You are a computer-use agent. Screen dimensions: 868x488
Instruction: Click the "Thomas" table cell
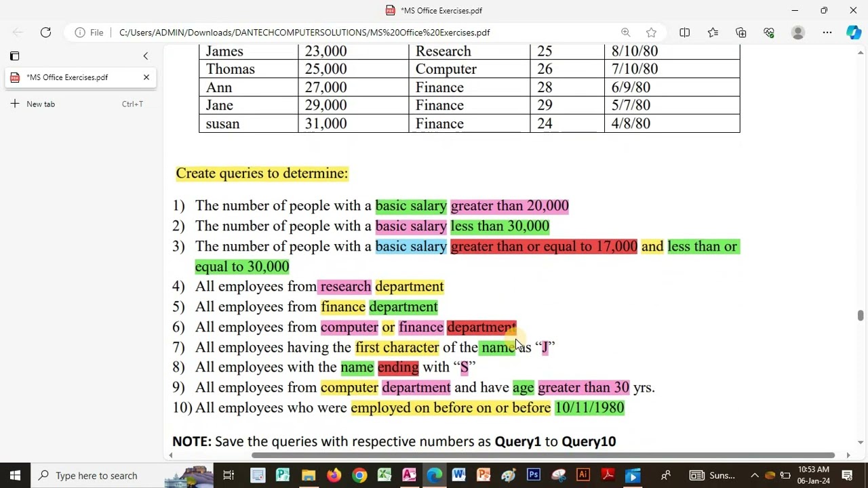click(248, 69)
